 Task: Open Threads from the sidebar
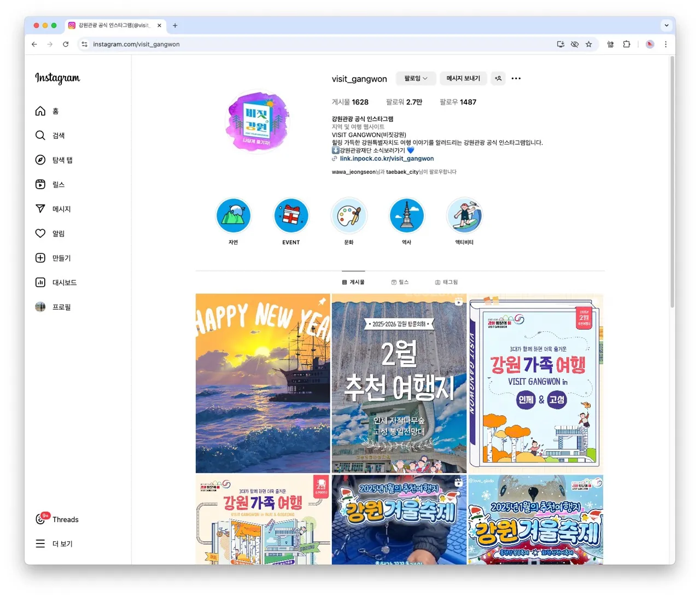click(x=57, y=519)
